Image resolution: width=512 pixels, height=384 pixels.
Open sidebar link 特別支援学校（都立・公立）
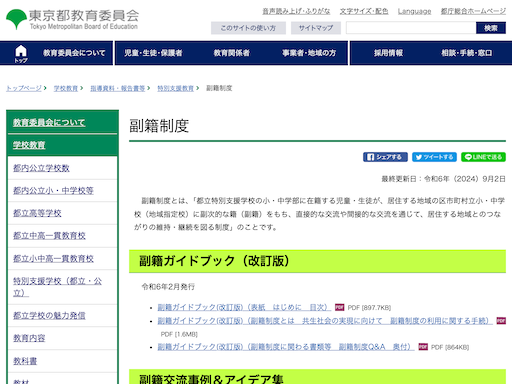[57, 287]
